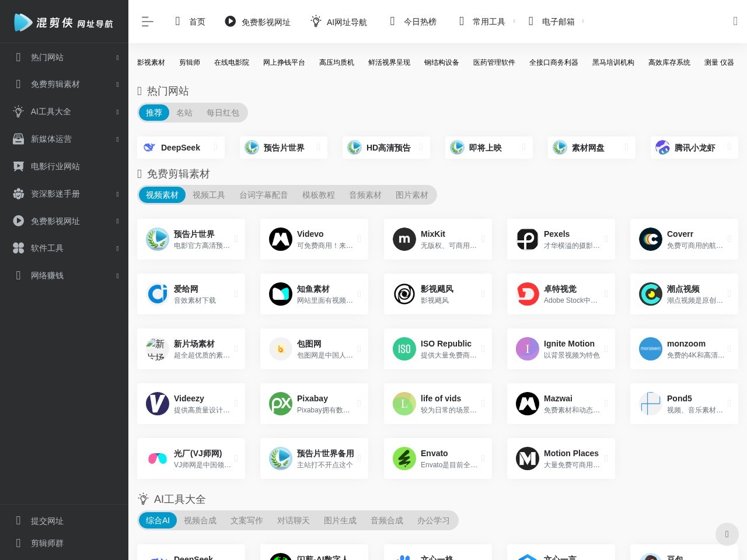The image size is (747, 560).
Task: Expand the 资深影迷手册 sidebar submenu arrow
Action: point(117,194)
